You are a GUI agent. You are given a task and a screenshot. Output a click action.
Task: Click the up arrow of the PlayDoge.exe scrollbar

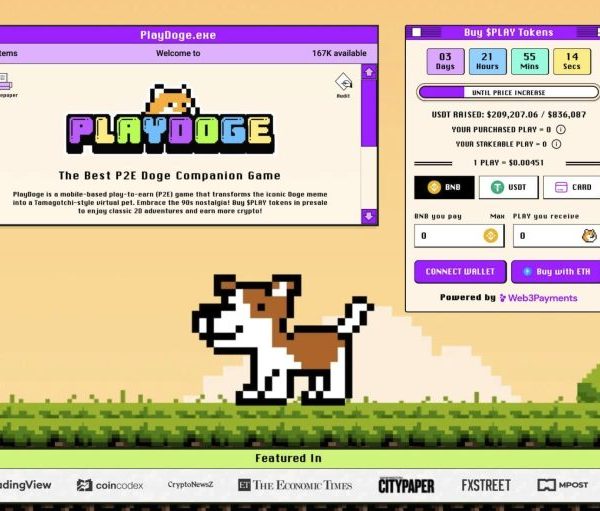pos(369,72)
